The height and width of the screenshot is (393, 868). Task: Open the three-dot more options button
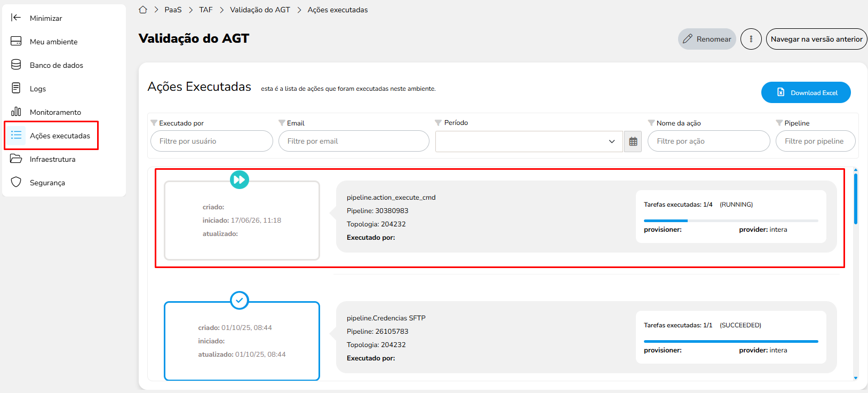click(751, 39)
